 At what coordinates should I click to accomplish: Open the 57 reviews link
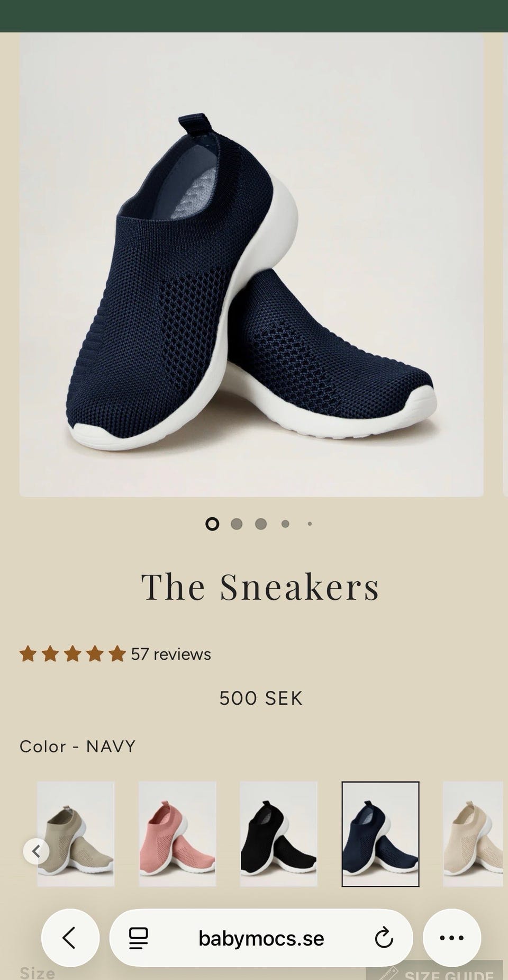click(171, 654)
